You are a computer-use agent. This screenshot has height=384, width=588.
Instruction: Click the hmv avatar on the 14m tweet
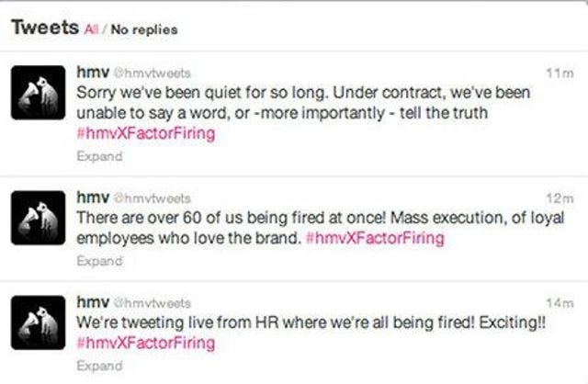[x=38, y=322]
